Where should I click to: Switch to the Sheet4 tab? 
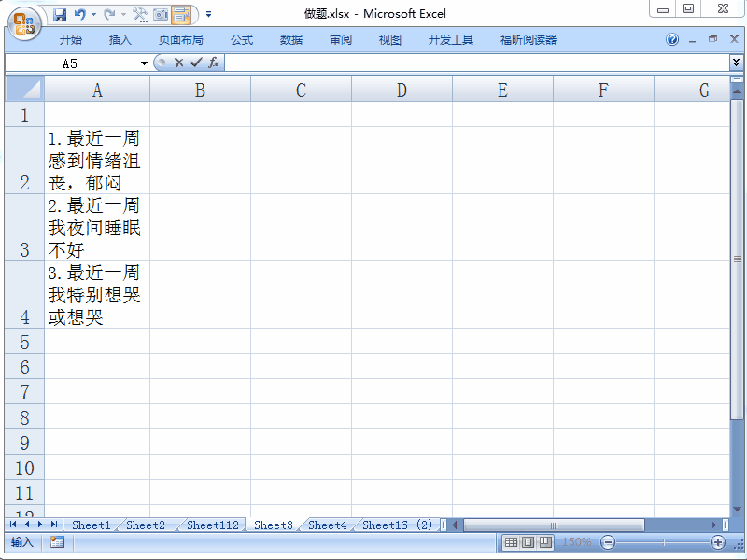point(328,525)
